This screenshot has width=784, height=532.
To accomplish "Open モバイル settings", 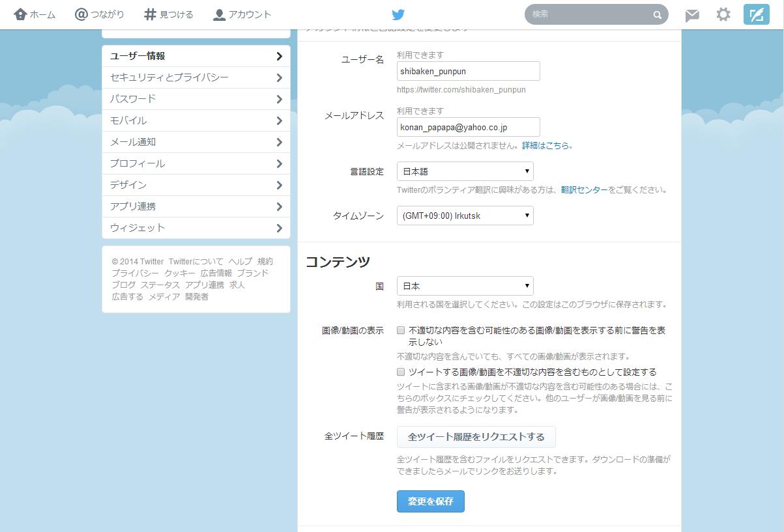I will [x=196, y=120].
